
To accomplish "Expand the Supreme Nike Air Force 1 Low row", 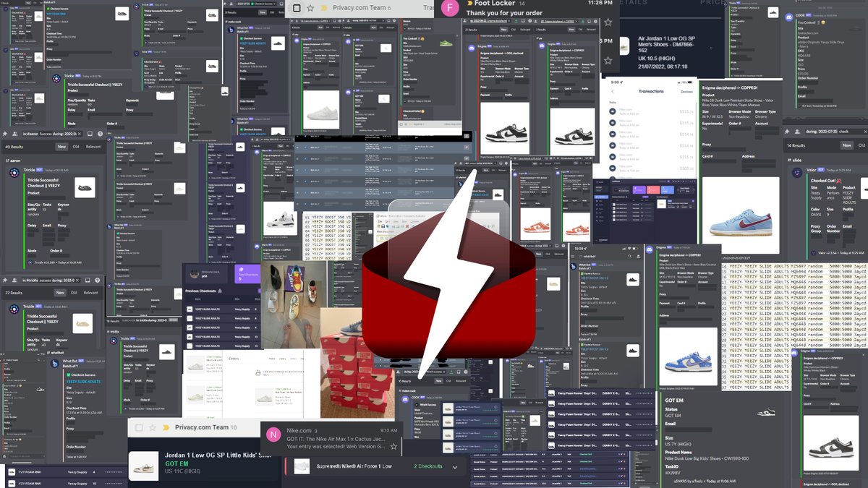I will (455, 467).
